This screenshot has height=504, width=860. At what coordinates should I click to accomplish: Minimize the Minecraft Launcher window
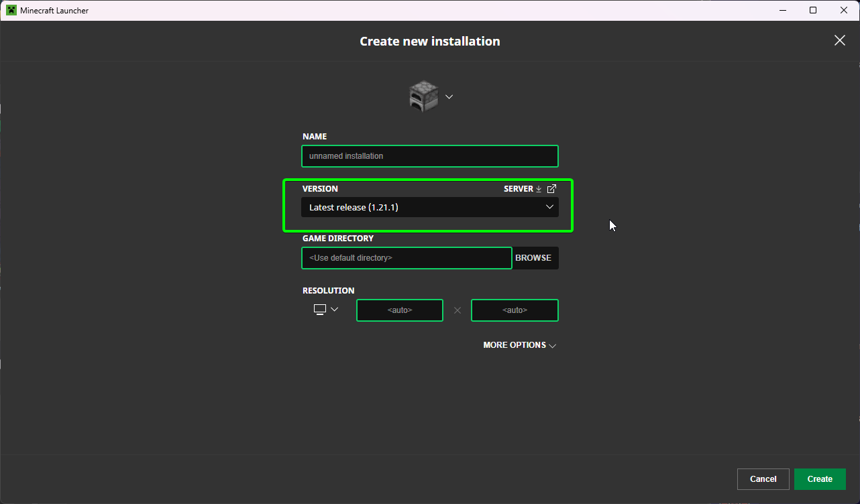point(783,10)
